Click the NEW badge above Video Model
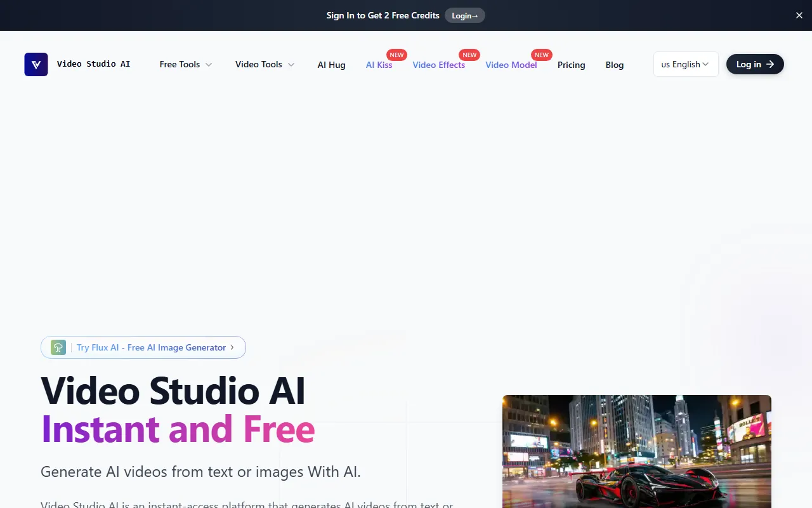 click(x=541, y=55)
